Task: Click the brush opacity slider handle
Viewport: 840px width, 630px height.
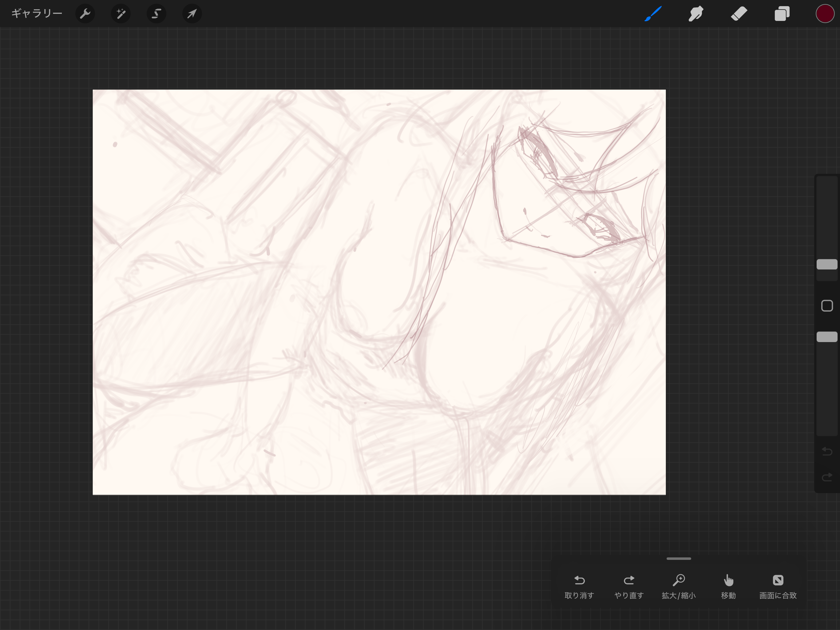Action: 827,337
